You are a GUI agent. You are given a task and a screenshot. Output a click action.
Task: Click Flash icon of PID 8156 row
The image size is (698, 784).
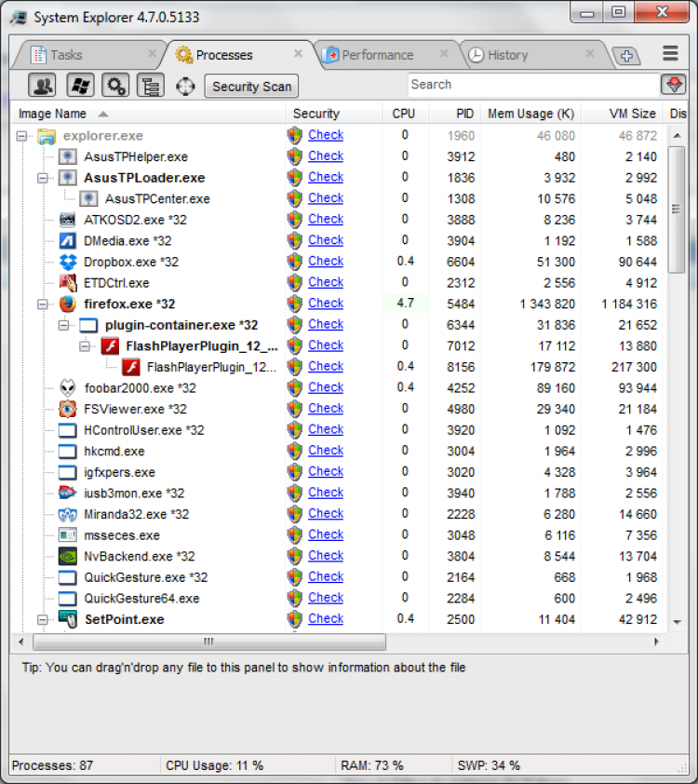tap(131, 367)
